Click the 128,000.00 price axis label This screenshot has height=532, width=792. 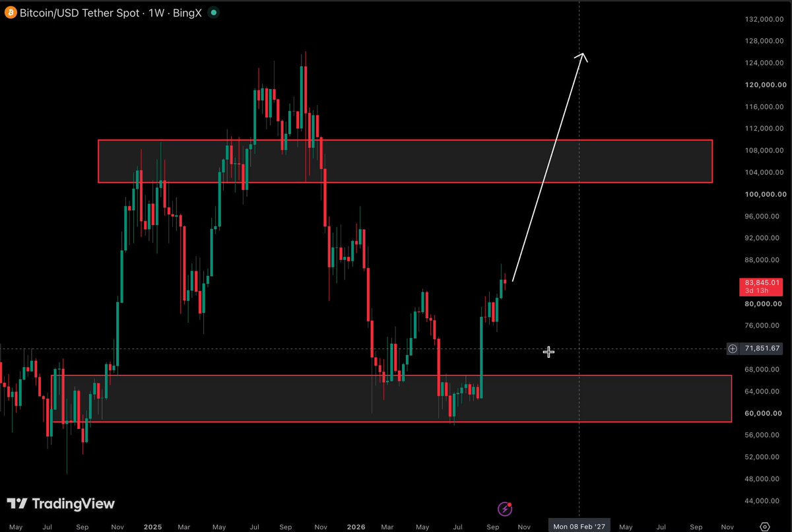(x=764, y=42)
